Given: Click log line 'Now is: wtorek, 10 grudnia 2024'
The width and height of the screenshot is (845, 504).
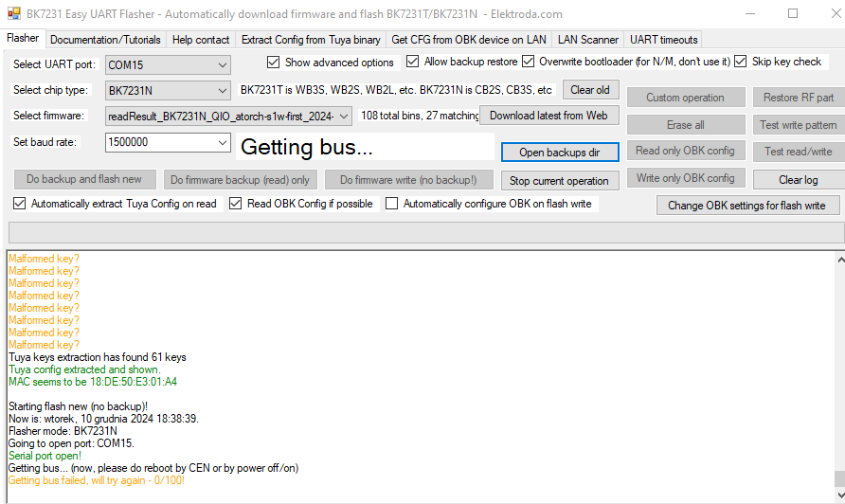Looking at the screenshot, I should [x=103, y=419].
